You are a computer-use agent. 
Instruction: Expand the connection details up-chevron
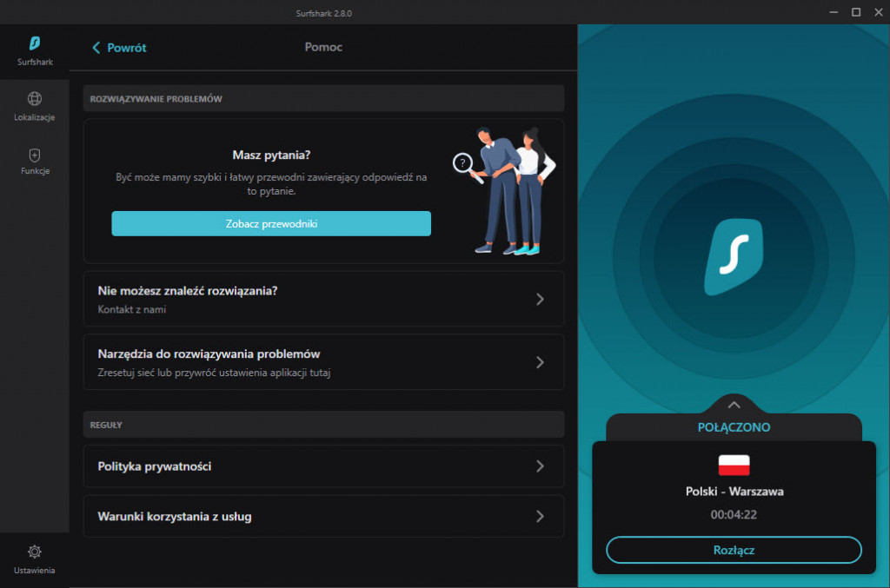pos(734,404)
